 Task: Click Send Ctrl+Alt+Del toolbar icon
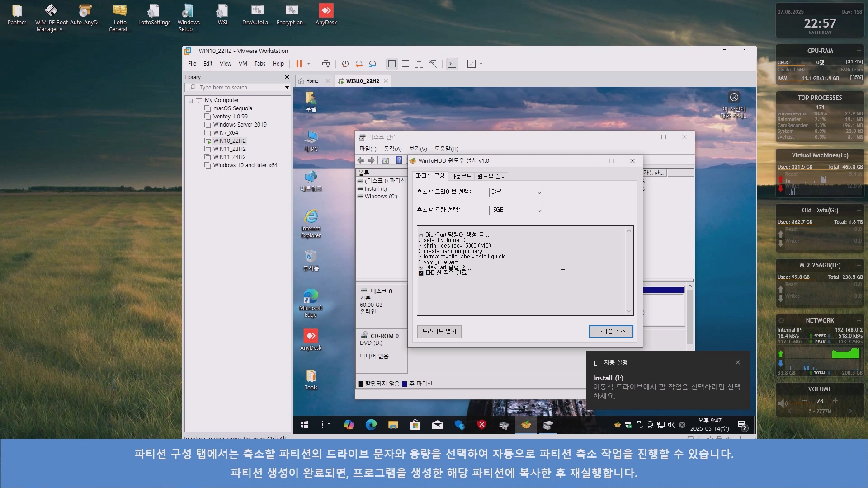(x=326, y=64)
